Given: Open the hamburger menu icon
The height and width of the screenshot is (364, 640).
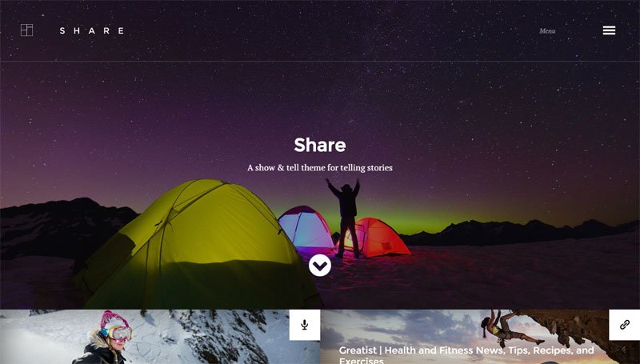Looking at the screenshot, I should (x=609, y=30).
